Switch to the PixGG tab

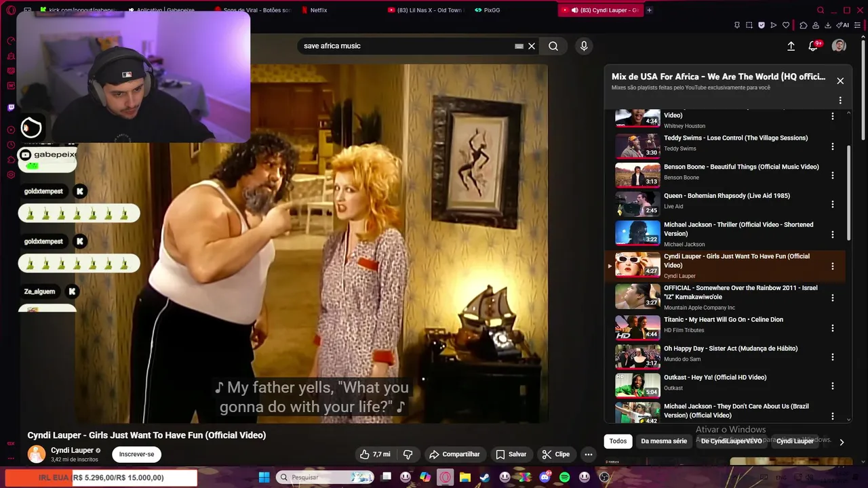pyautogui.click(x=488, y=10)
